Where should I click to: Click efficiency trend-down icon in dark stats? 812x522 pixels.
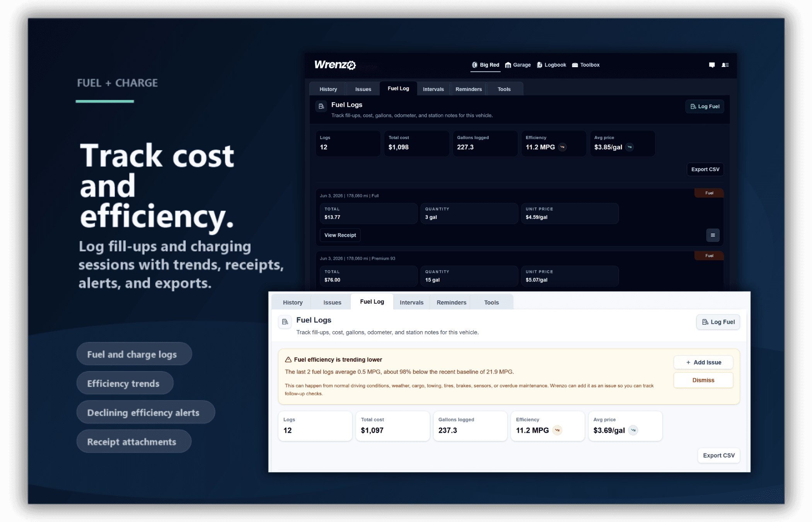(563, 147)
